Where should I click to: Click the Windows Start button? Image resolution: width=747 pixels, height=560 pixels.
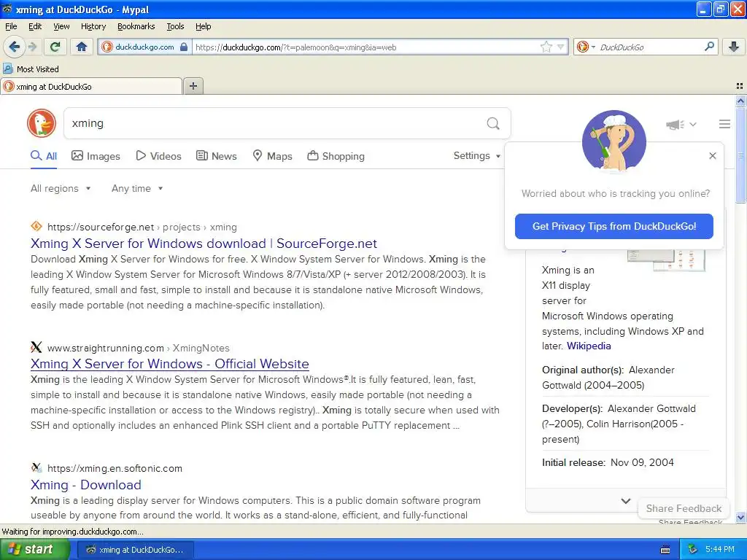coord(34,550)
